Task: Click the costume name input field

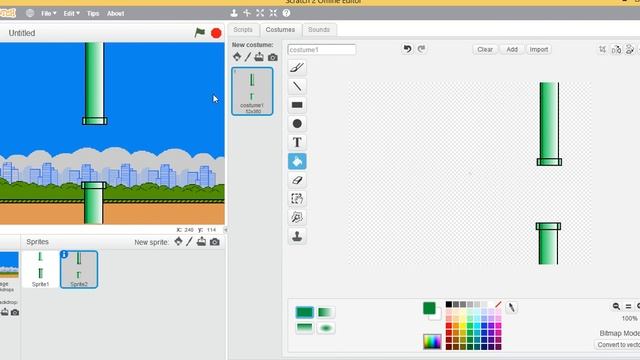Action: [x=322, y=50]
